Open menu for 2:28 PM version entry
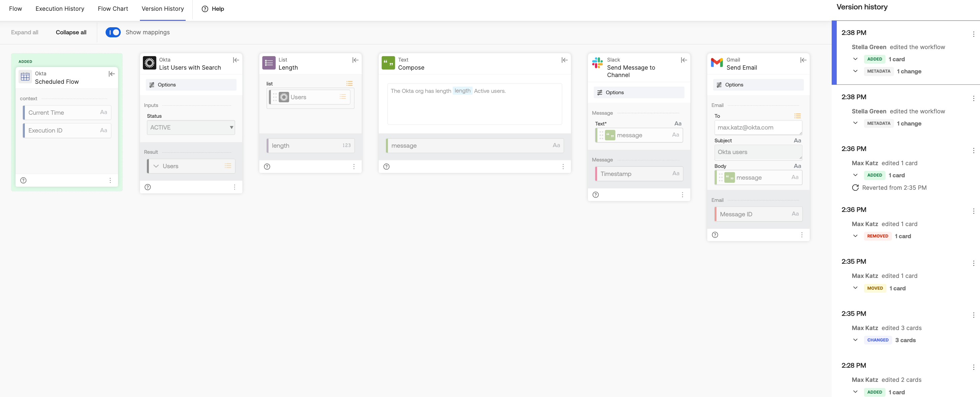 click(x=974, y=367)
